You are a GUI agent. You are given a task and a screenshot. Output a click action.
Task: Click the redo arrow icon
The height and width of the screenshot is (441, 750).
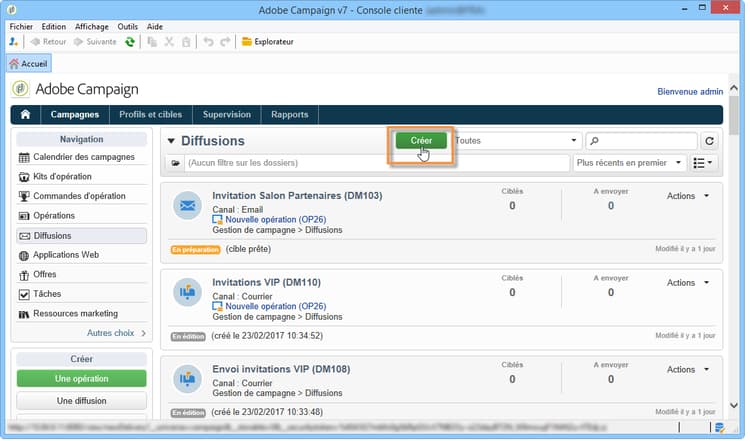tap(225, 42)
